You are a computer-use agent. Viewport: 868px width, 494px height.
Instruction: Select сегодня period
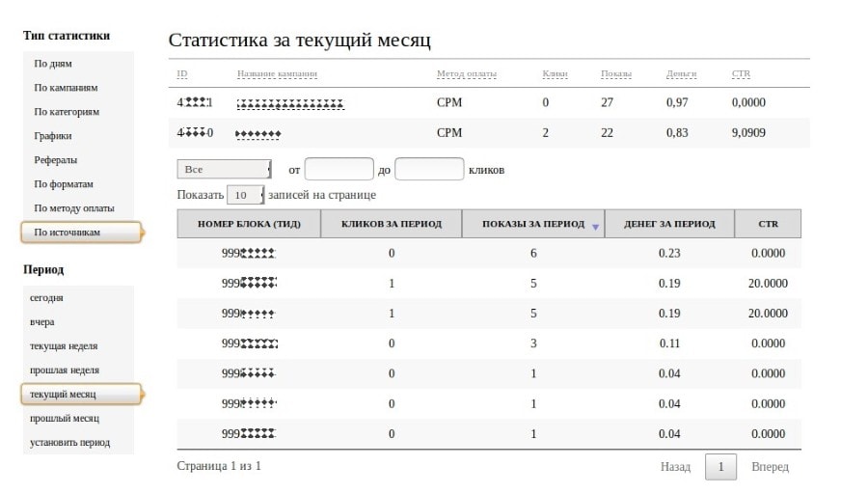click(x=47, y=298)
